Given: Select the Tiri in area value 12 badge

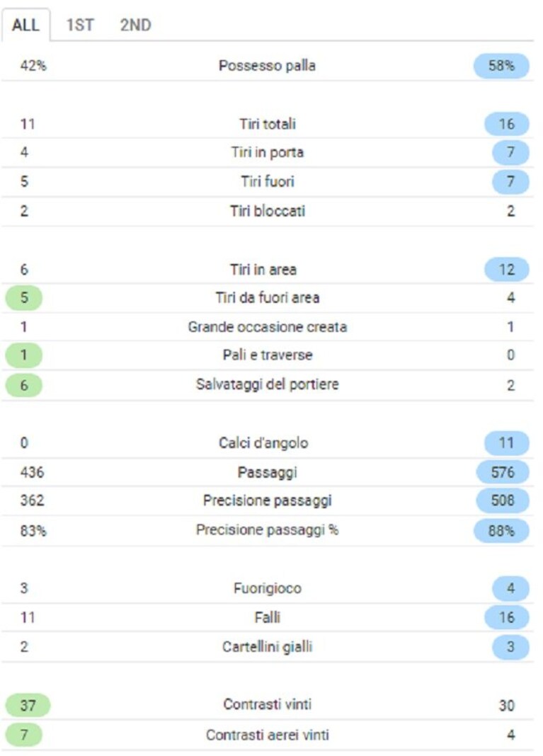Looking at the screenshot, I should coord(507,269).
